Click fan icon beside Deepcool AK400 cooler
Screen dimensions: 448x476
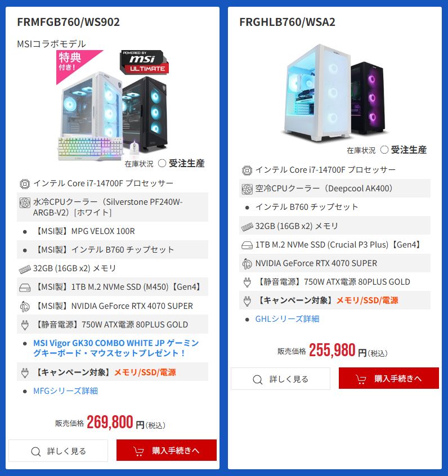coord(247,189)
